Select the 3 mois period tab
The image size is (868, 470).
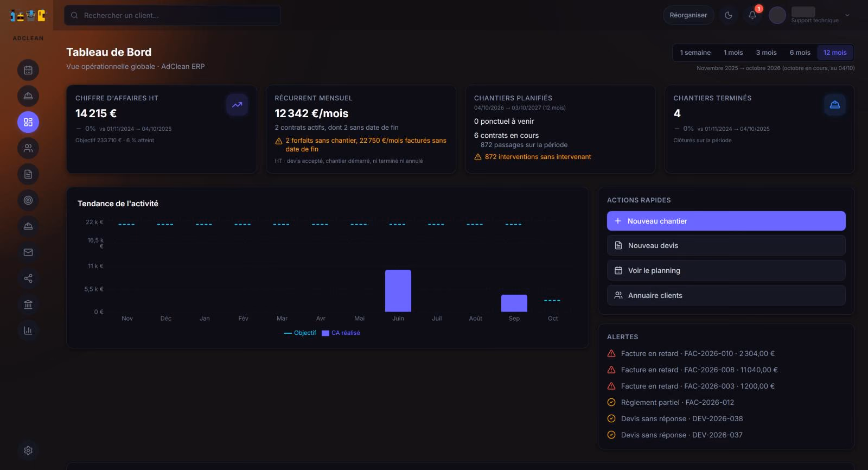click(x=767, y=53)
